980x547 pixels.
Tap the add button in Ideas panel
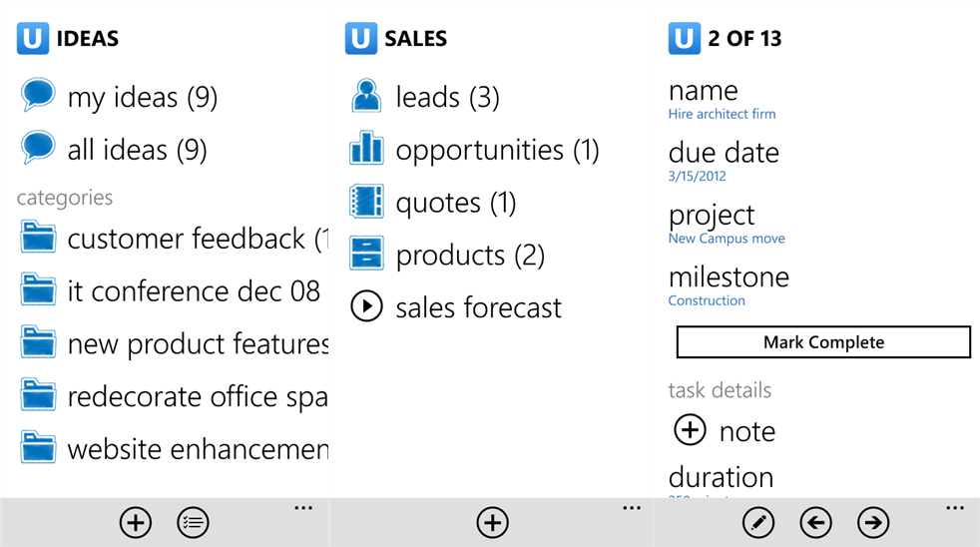click(x=136, y=522)
